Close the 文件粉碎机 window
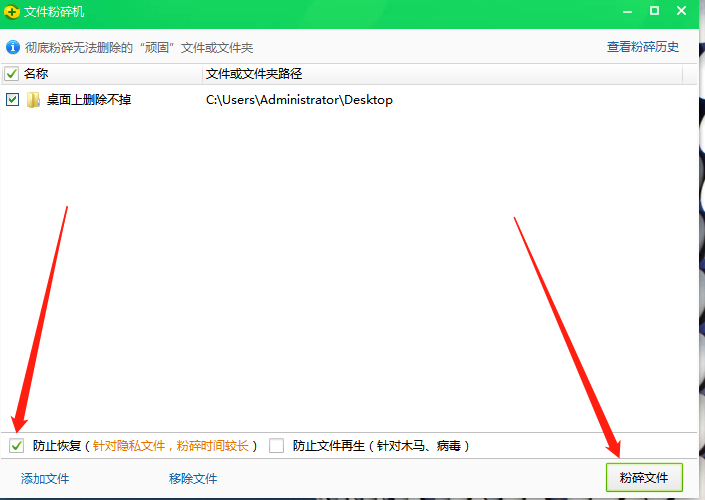Image resolution: width=705 pixels, height=500 pixels. (682, 11)
